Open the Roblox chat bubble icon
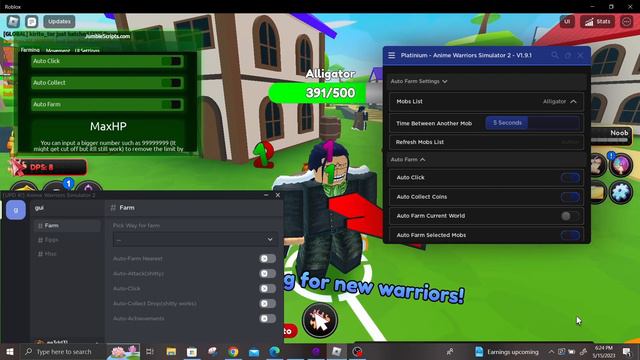The width and height of the screenshot is (640, 360). 32,21
